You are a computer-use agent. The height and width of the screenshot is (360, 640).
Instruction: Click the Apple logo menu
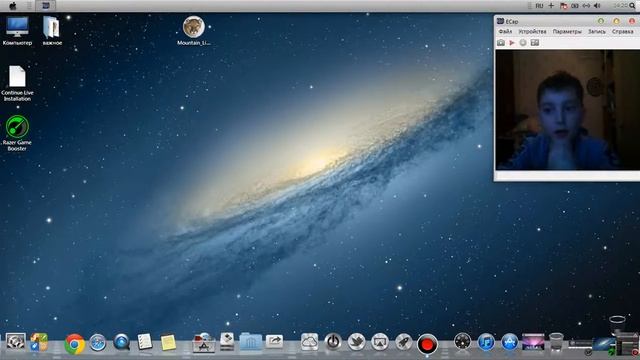(x=13, y=6)
